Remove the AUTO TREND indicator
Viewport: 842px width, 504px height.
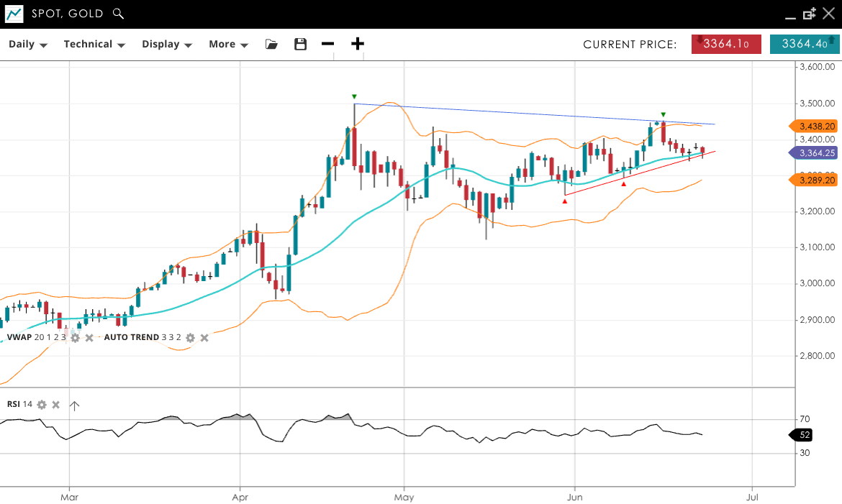(x=204, y=337)
